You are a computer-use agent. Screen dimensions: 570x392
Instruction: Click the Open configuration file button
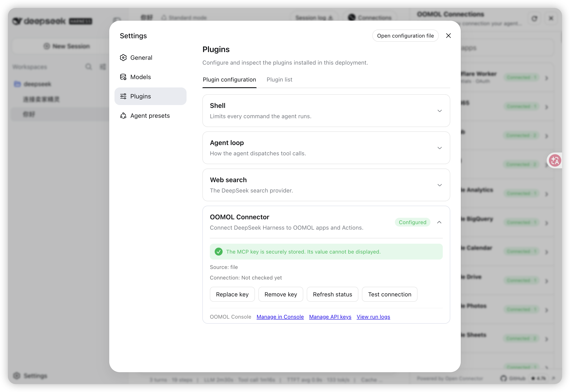(x=405, y=36)
